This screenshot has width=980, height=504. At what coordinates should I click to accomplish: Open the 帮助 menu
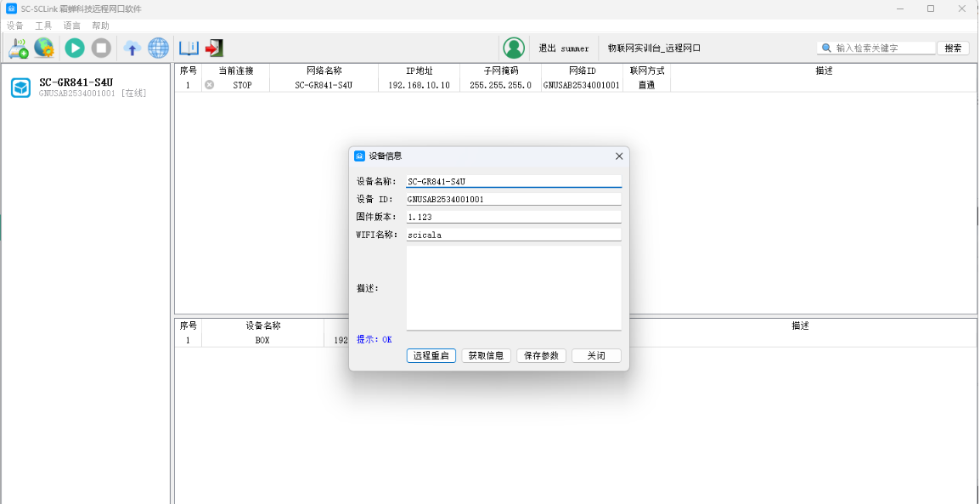[x=100, y=25]
